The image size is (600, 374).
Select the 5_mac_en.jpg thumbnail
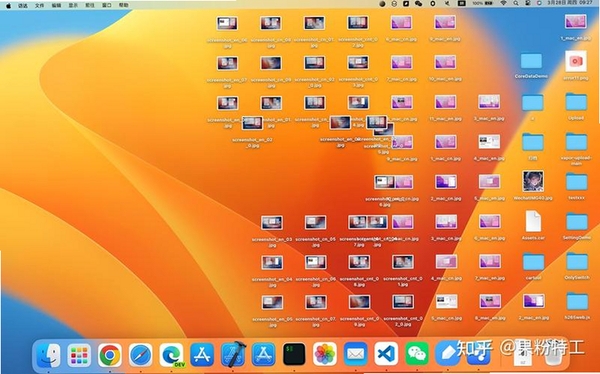489,181
